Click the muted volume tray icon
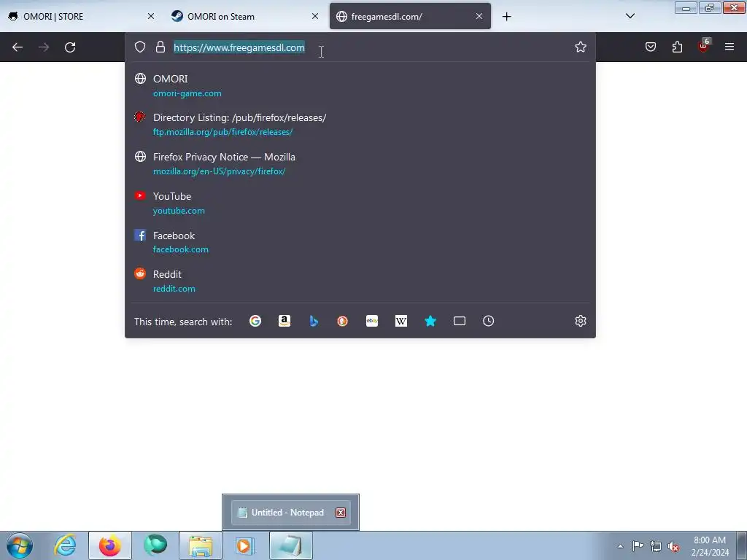The height and width of the screenshot is (560, 747). (673, 546)
